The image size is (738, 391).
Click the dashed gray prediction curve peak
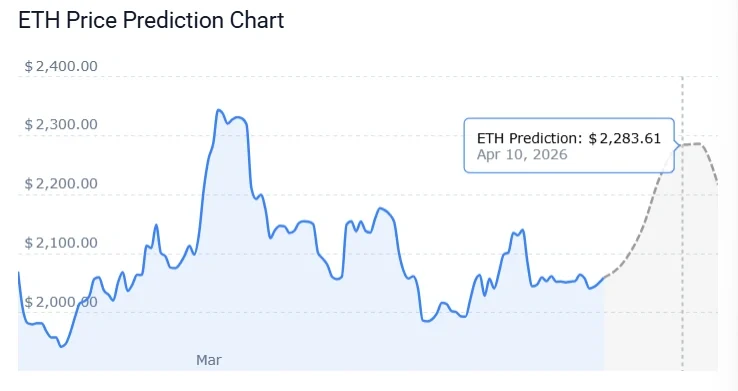tap(692, 144)
